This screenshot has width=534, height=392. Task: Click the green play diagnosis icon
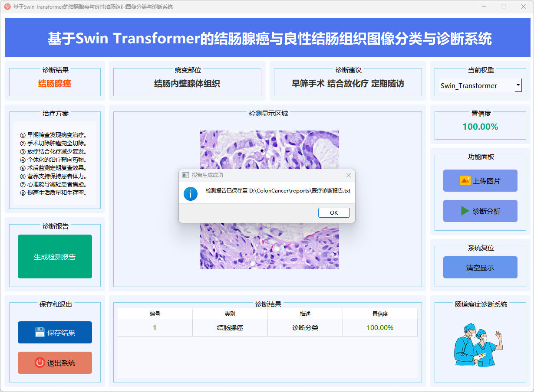pos(465,211)
